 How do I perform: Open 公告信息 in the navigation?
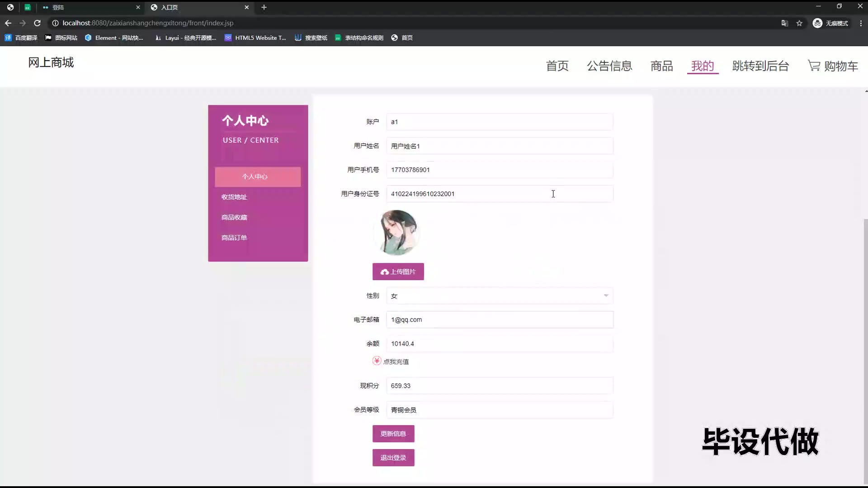pyautogui.click(x=609, y=66)
